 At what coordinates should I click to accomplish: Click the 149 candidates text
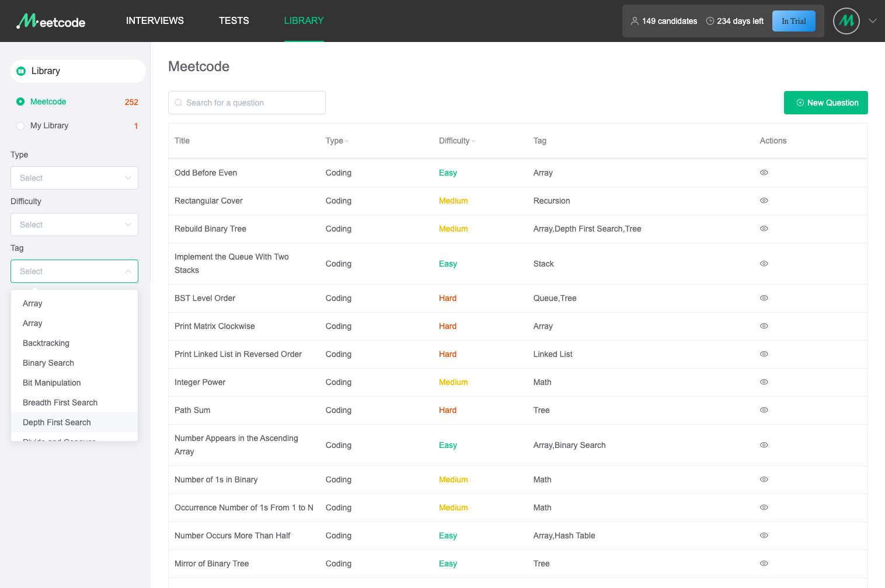(670, 21)
